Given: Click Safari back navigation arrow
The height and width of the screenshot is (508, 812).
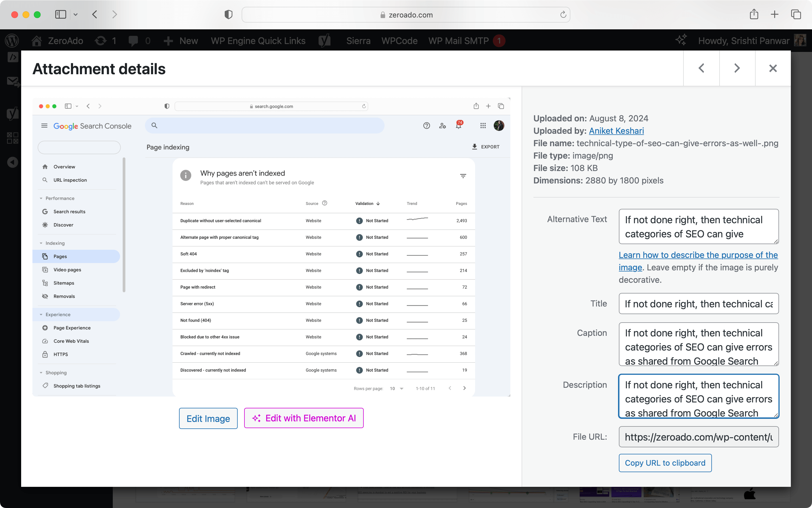Looking at the screenshot, I should coord(95,14).
